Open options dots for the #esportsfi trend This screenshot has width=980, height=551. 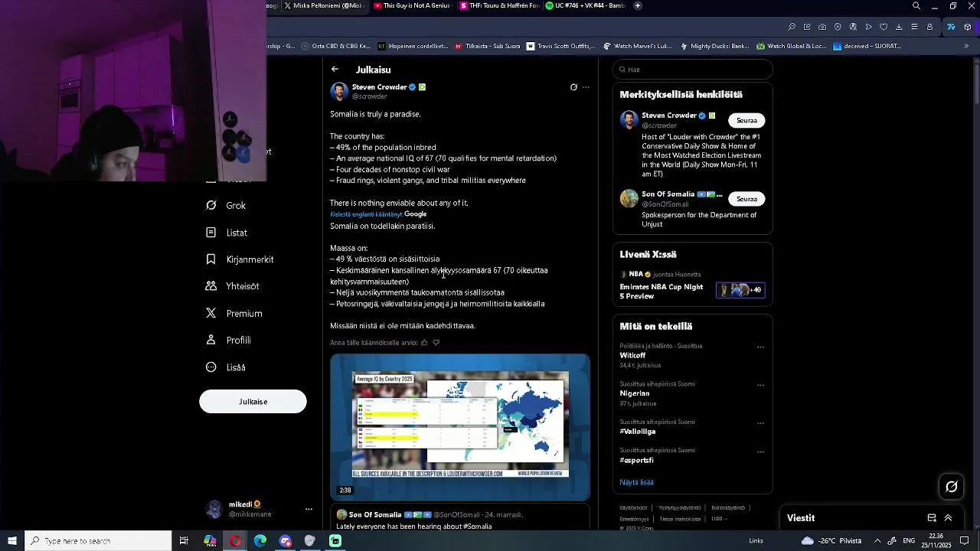(760, 452)
